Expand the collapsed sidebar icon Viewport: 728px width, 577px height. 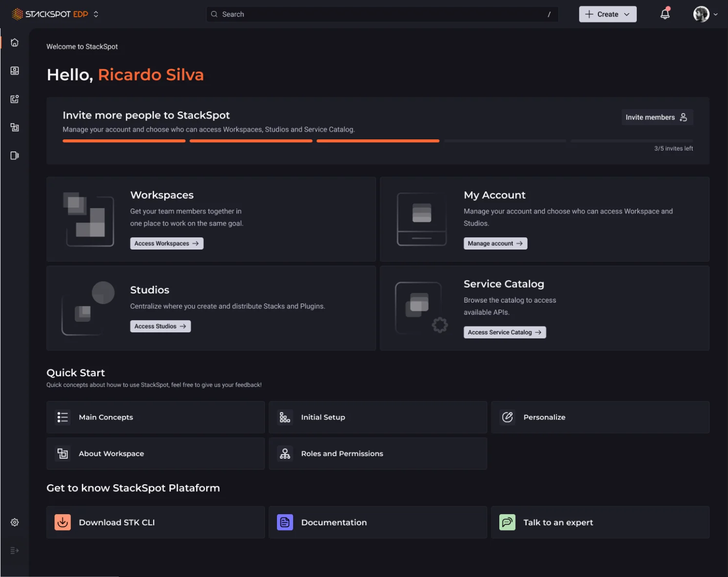tap(15, 550)
